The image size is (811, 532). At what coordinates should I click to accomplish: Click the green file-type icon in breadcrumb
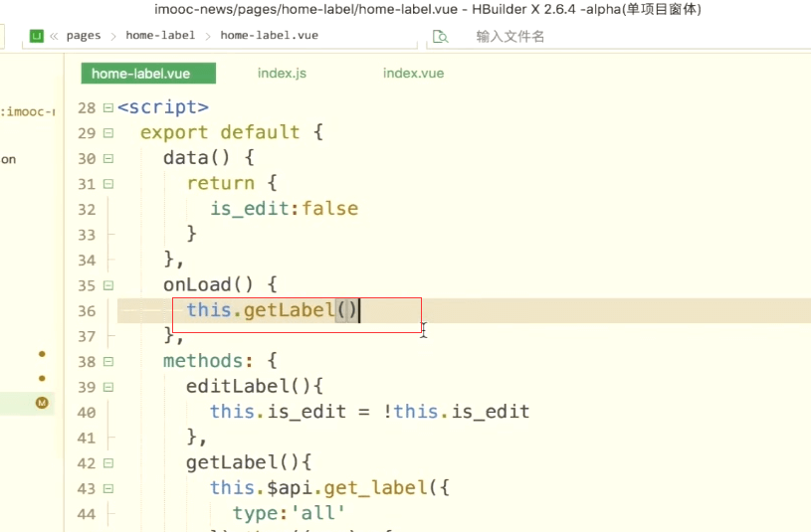(36, 36)
